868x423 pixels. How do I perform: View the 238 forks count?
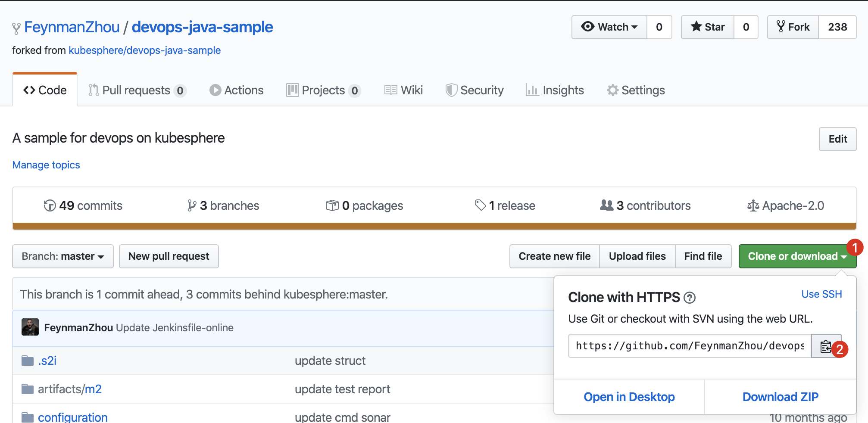[837, 27]
